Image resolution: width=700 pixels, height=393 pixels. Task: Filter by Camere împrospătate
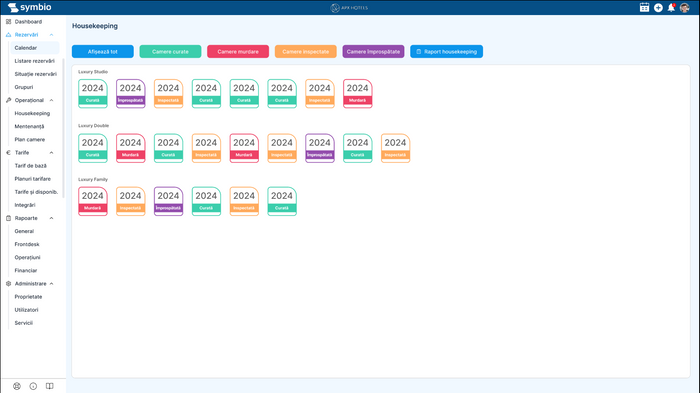(373, 51)
